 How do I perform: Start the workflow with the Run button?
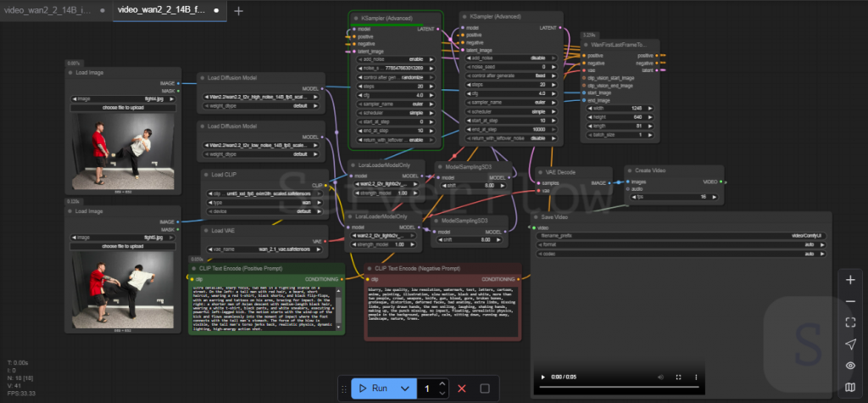click(373, 389)
